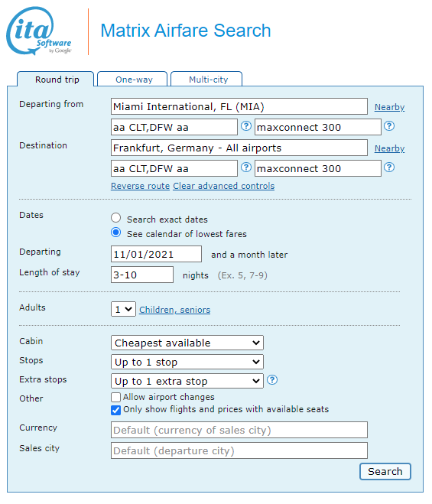Image resolution: width=432 pixels, height=504 pixels.
Task: Expand the Extra stops dropdown
Action: click(187, 381)
